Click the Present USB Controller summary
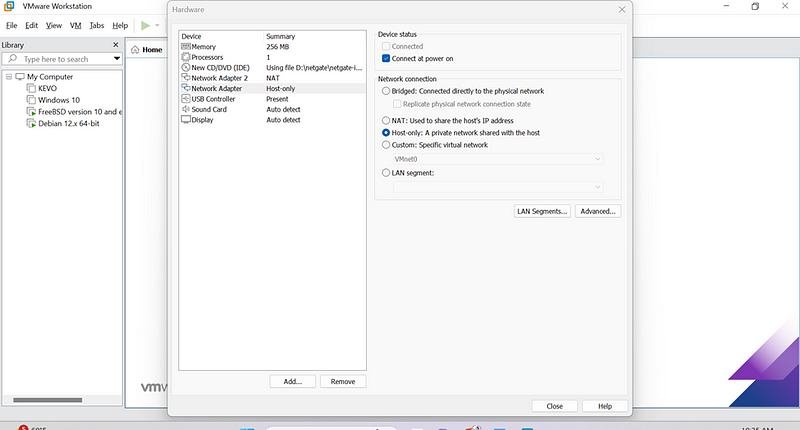Image resolution: width=800 pixels, height=430 pixels. (x=277, y=99)
